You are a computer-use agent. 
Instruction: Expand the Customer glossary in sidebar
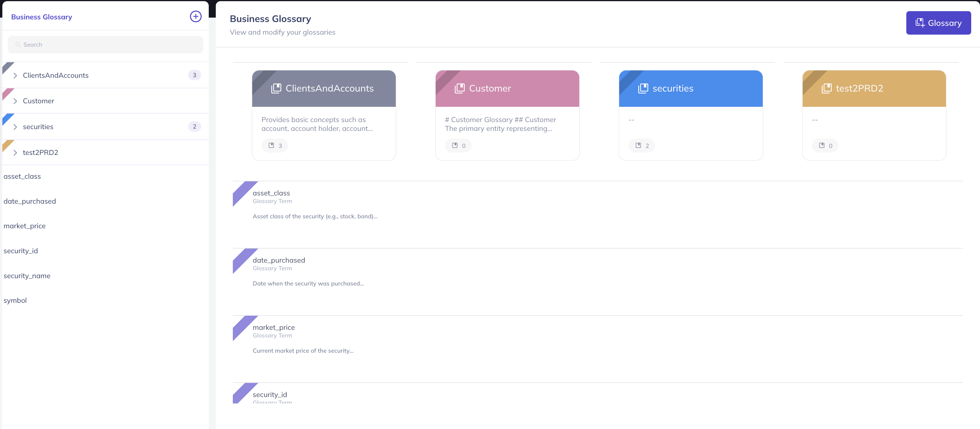pos(15,101)
